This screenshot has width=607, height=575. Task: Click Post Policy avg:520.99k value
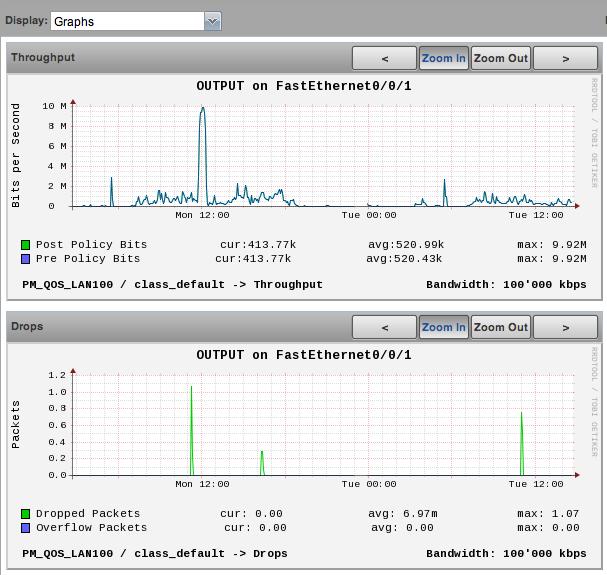coord(406,245)
